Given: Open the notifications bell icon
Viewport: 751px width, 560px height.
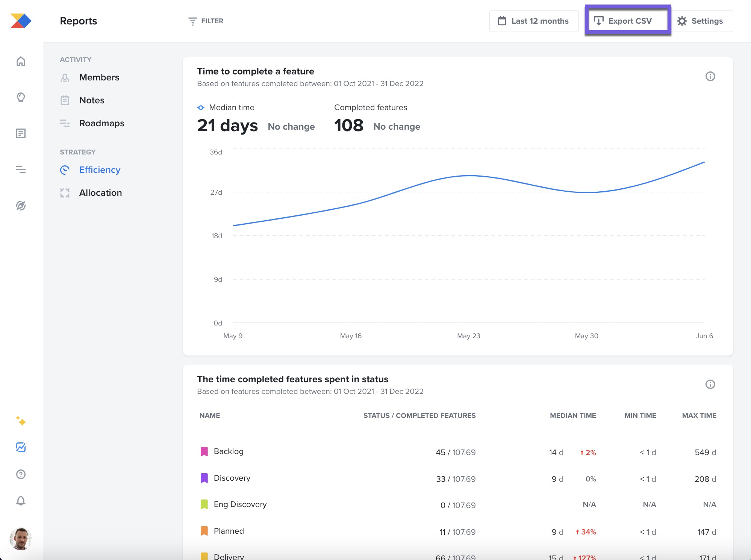Looking at the screenshot, I should [x=21, y=500].
